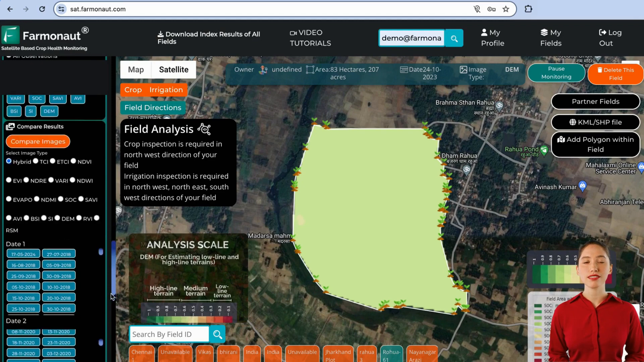Screen dimensions: 644x362
Task: Select ETCI image type radio
Action: click(x=53, y=161)
